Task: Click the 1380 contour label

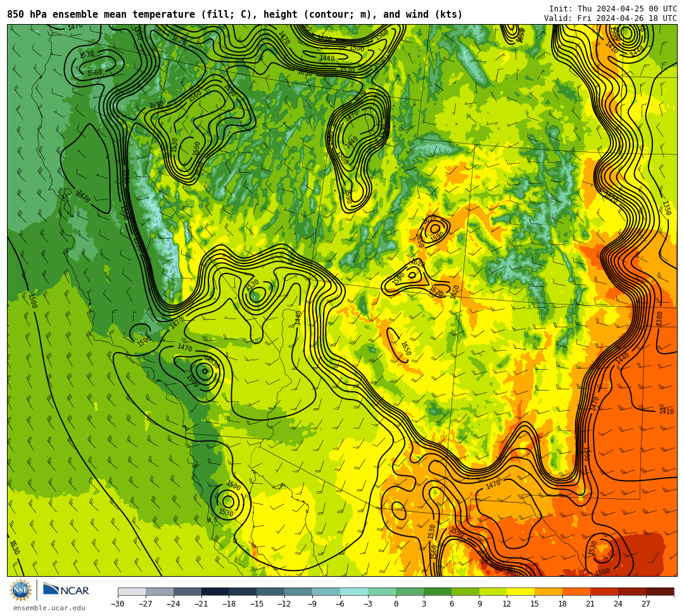Action: pyautogui.click(x=659, y=318)
